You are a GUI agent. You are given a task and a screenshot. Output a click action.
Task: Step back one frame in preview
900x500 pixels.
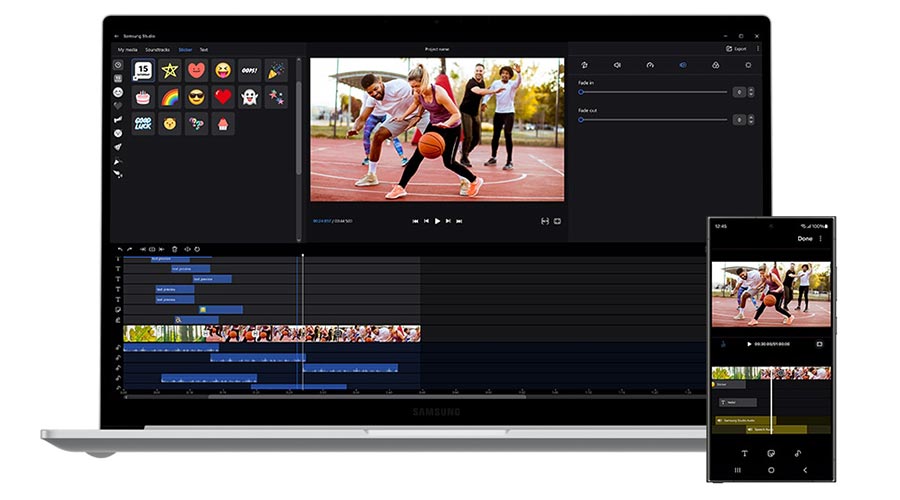pyautogui.click(x=426, y=221)
